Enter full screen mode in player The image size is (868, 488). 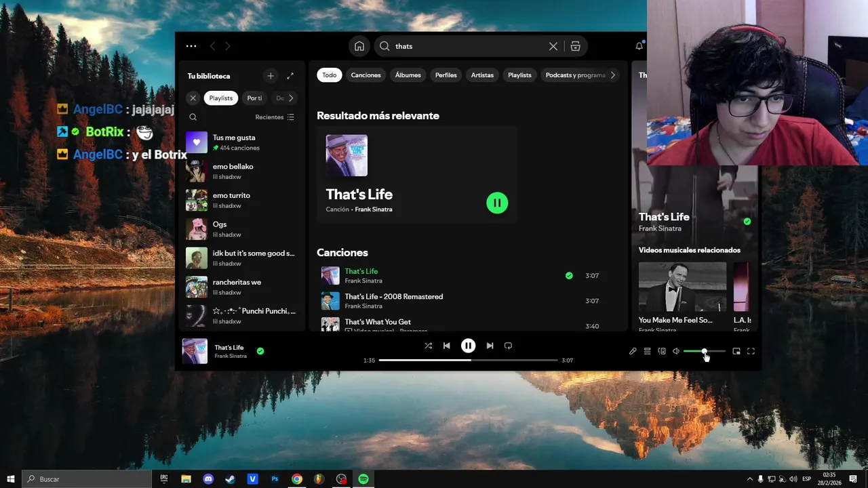(x=751, y=351)
